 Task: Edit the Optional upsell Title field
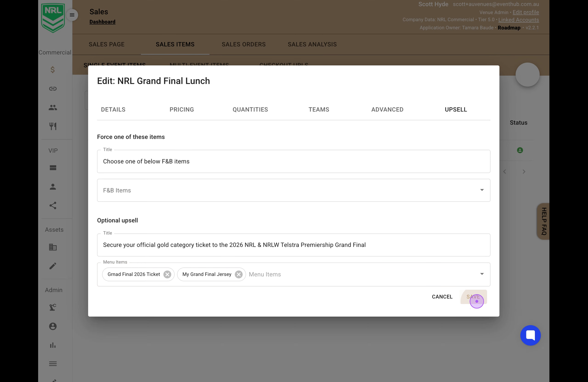[x=294, y=245]
